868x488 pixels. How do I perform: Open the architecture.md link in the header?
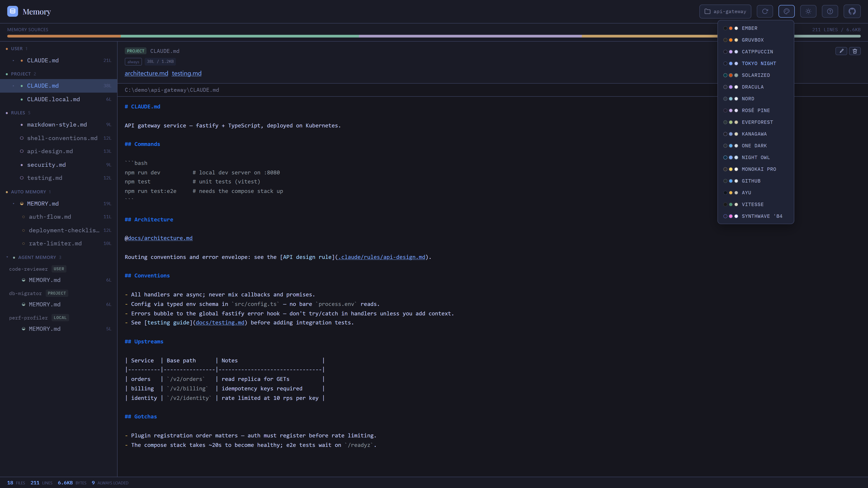[x=146, y=73]
